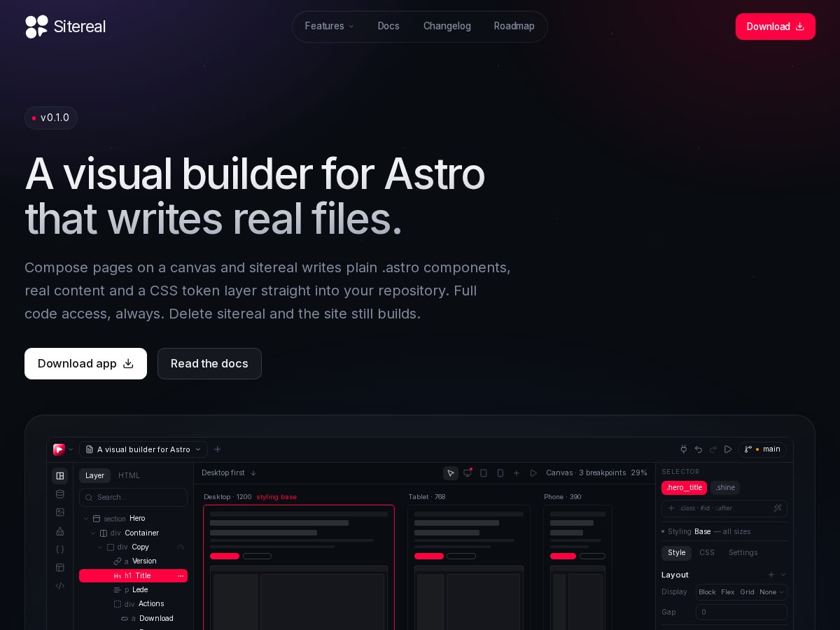This screenshot has width=840, height=630.
Task: Open the database icon in the left rail
Action: (60, 494)
